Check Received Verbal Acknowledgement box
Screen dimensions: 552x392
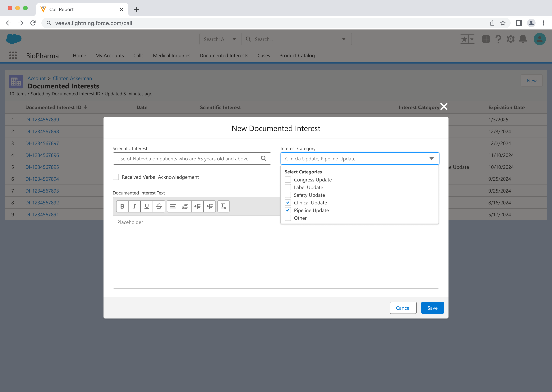click(x=116, y=177)
